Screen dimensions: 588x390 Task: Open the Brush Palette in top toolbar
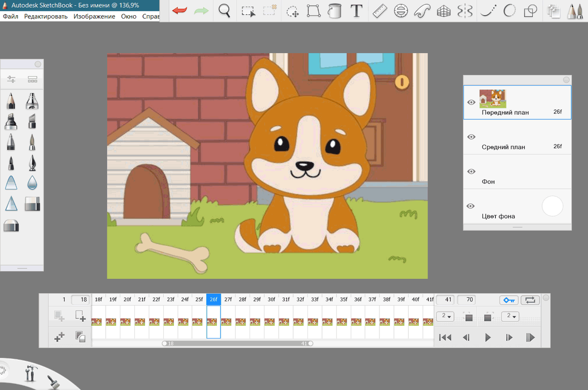pyautogui.click(x=575, y=11)
